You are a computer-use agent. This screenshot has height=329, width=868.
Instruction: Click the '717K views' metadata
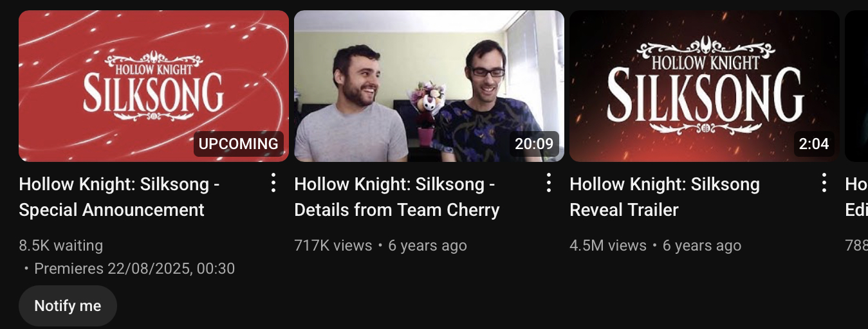(333, 245)
